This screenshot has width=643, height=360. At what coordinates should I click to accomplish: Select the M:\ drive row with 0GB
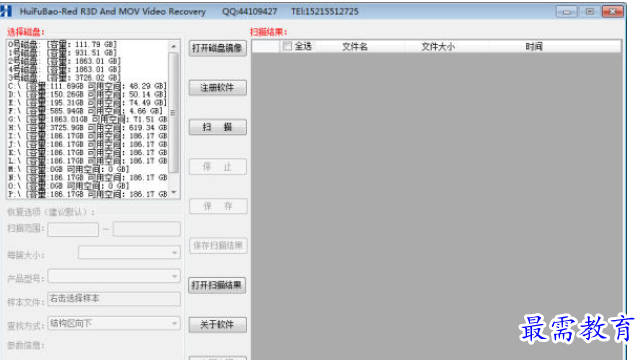[x=68, y=169]
